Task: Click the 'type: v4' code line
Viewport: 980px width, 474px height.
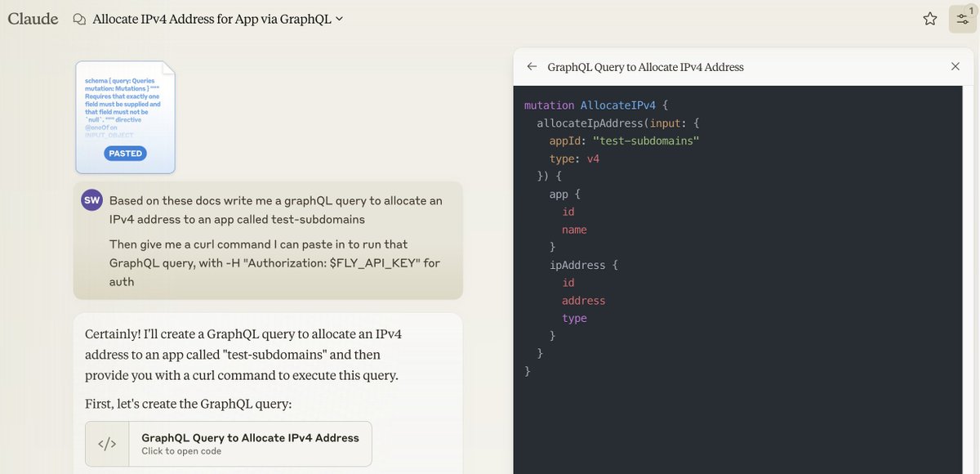Action: 575,159
